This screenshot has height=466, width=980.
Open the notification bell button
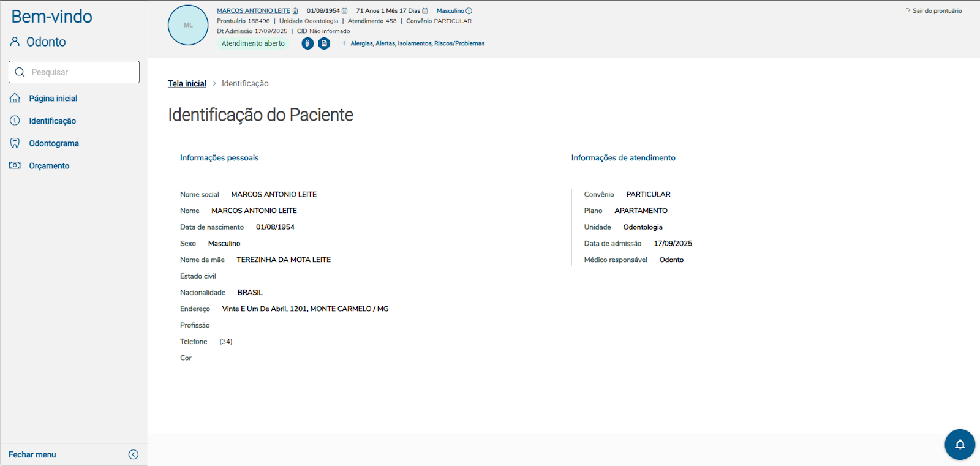click(x=960, y=445)
